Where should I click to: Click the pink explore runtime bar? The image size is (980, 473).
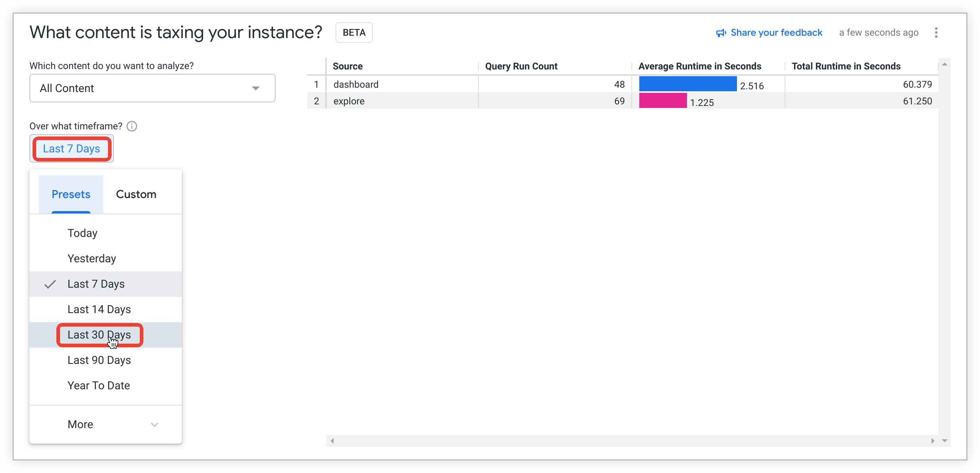click(x=663, y=101)
